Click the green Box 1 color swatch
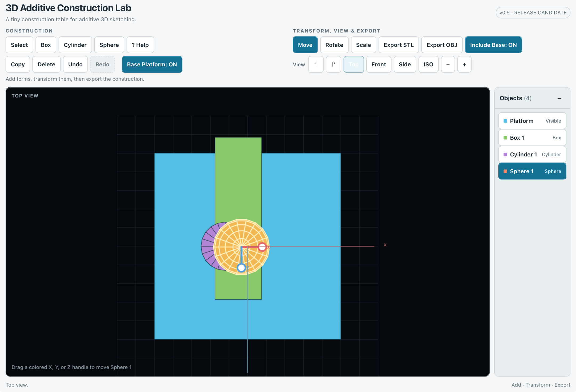This screenshot has width=576, height=392. tap(505, 138)
